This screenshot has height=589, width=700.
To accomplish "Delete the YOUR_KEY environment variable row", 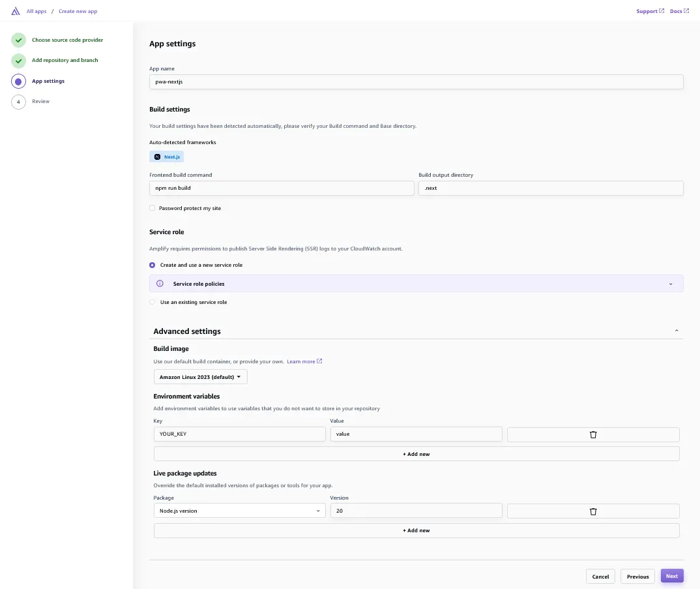I will (593, 434).
